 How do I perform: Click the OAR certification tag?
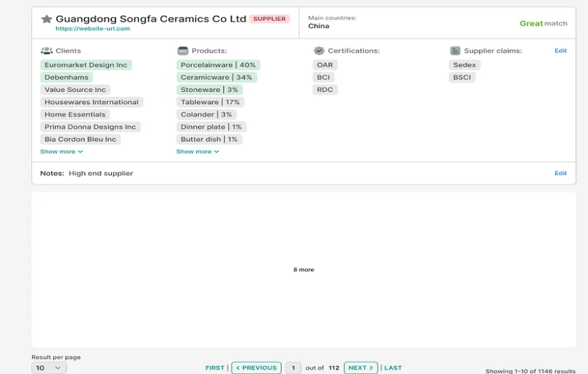[x=325, y=65]
